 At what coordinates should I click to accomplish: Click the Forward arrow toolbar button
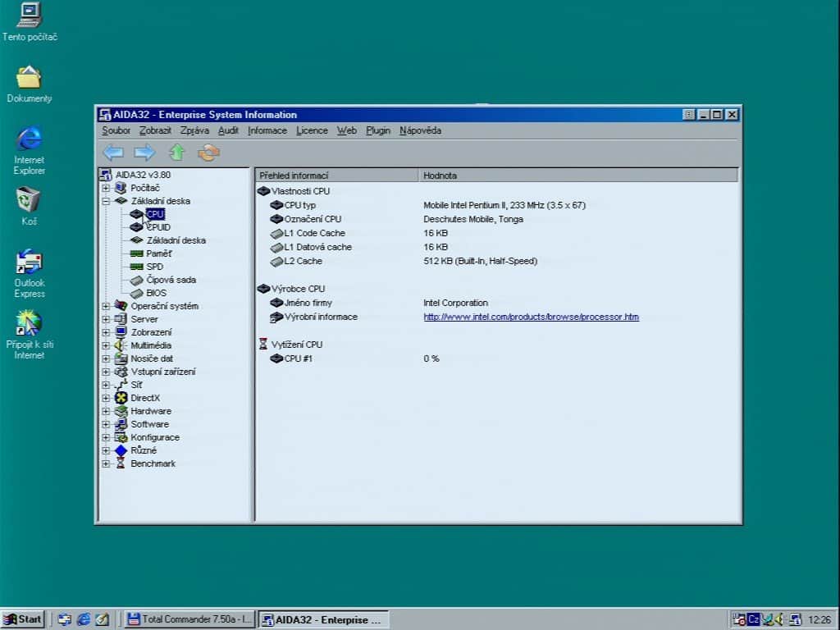click(x=144, y=153)
